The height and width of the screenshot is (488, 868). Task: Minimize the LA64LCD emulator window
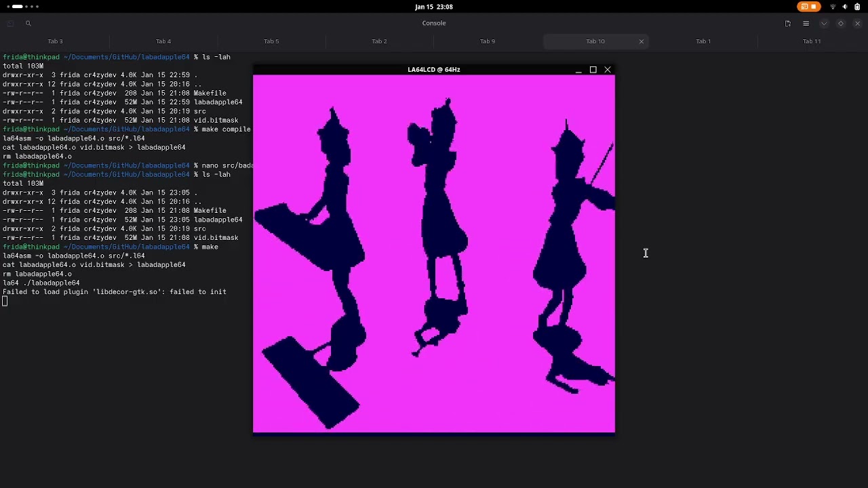578,70
